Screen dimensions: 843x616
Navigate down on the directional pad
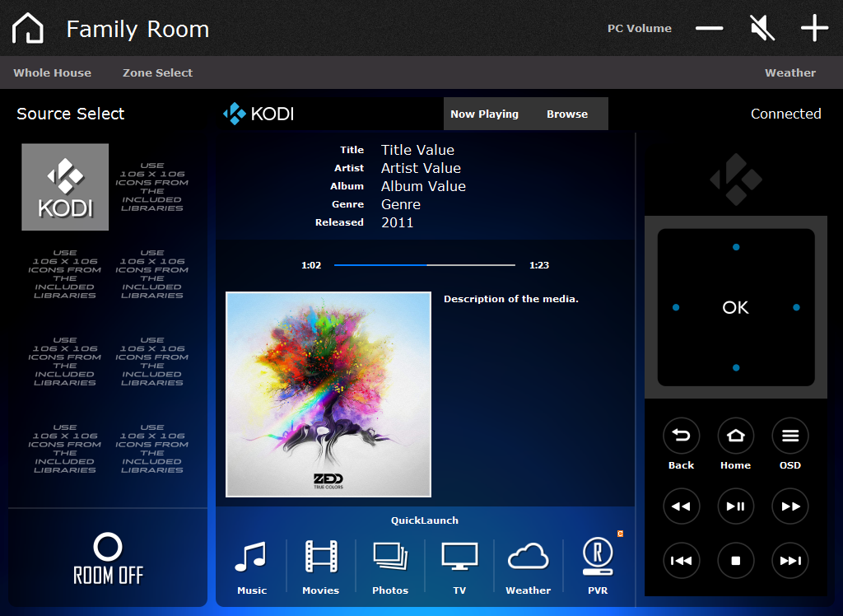pos(736,368)
